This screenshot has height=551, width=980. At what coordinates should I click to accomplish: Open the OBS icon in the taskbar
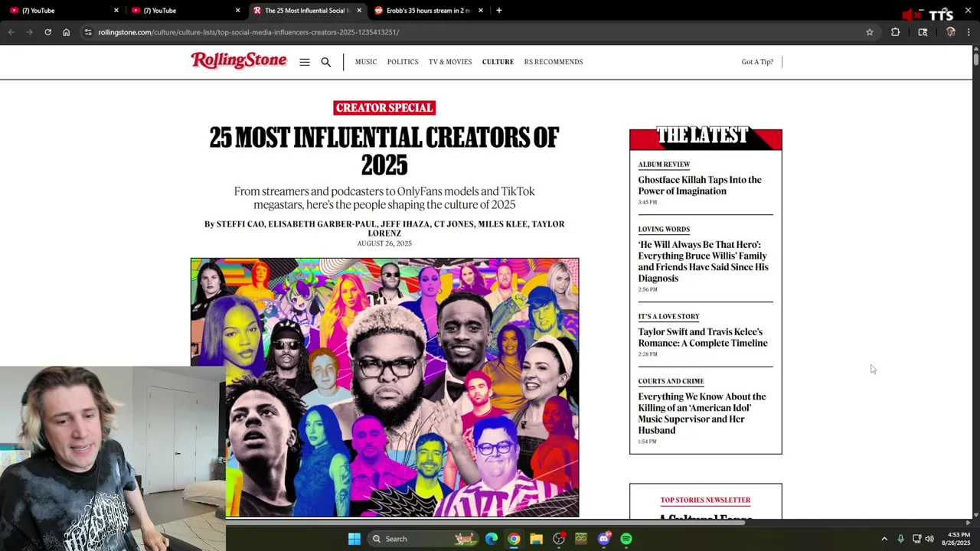[559, 539]
